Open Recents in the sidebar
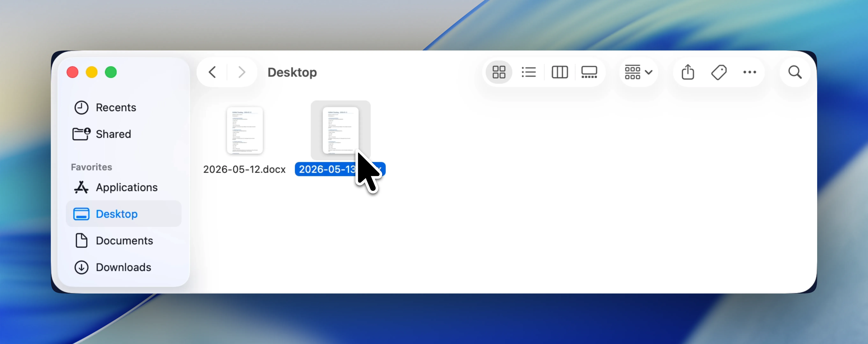Screen dimensions: 868x344 (x=124, y=108)
